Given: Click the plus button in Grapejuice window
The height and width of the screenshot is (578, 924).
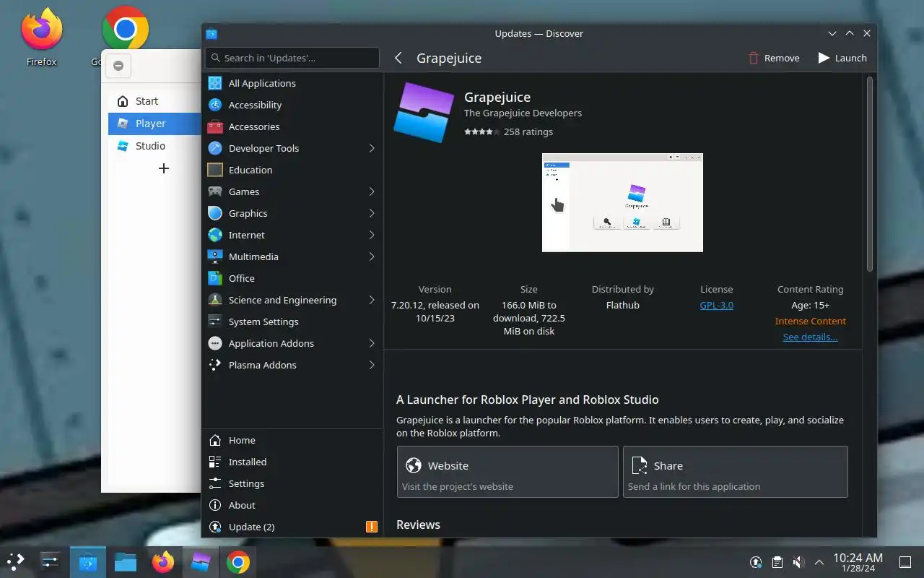Looking at the screenshot, I should [x=164, y=168].
